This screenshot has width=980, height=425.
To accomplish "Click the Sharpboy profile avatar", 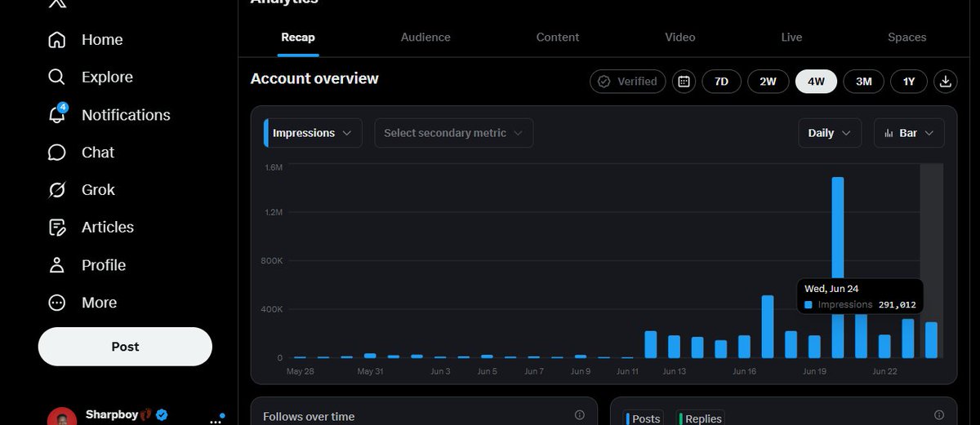I will (63, 417).
